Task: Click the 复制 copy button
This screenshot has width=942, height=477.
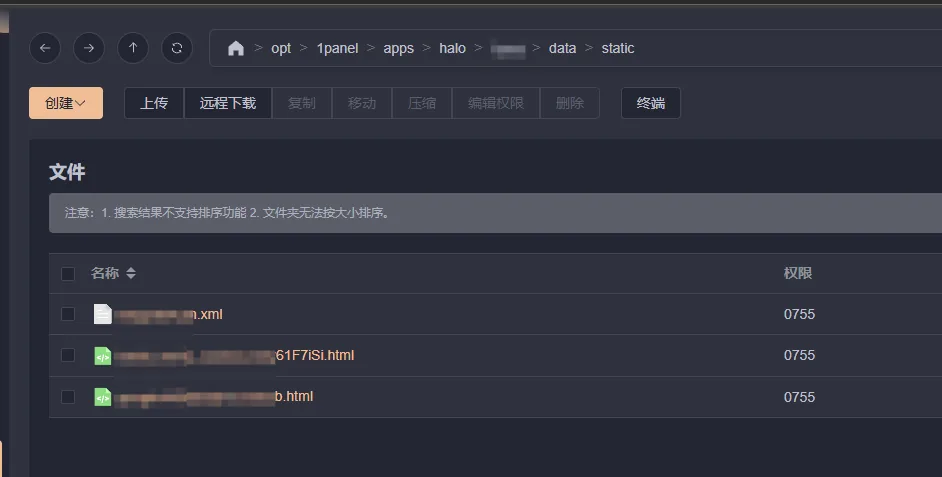Action: pyautogui.click(x=302, y=103)
